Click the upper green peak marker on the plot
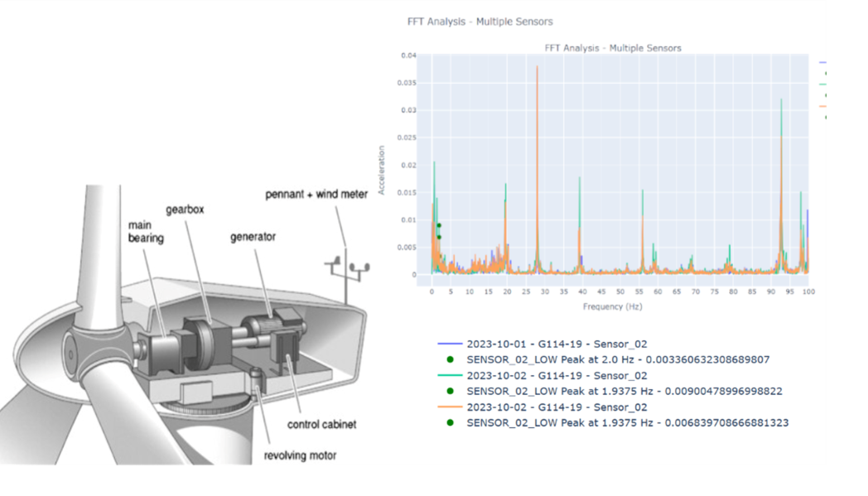Viewport: 868px width, 496px height. click(439, 225)
